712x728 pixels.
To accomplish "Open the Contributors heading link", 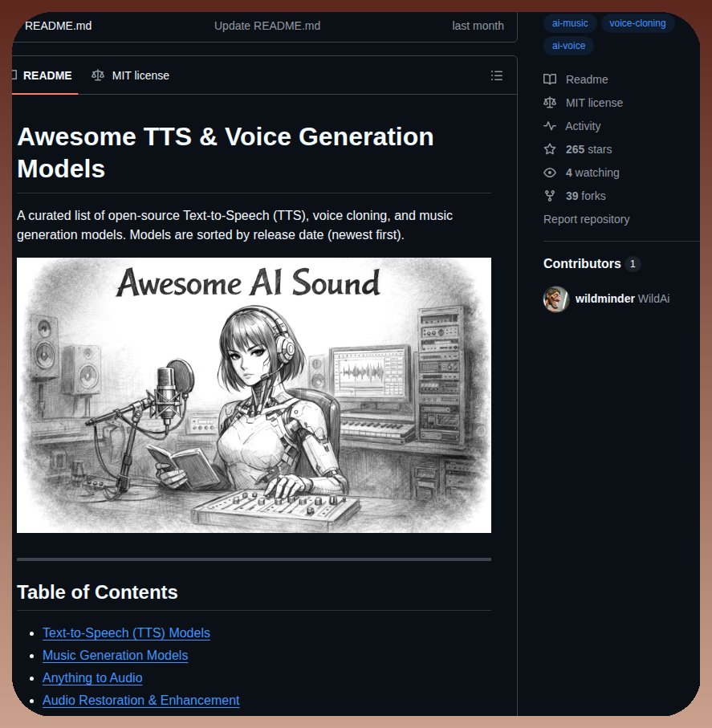I will 582,264.
